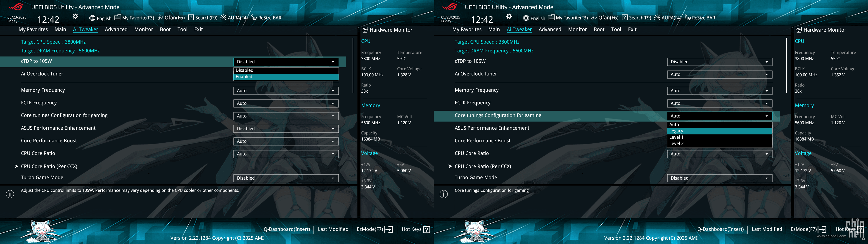Image resolution: width=868 pixels, height=244 pixels.
Task: Select Enabled in the cTDP dropdown list
Action: pyautogui.click(x=286, y=77)
